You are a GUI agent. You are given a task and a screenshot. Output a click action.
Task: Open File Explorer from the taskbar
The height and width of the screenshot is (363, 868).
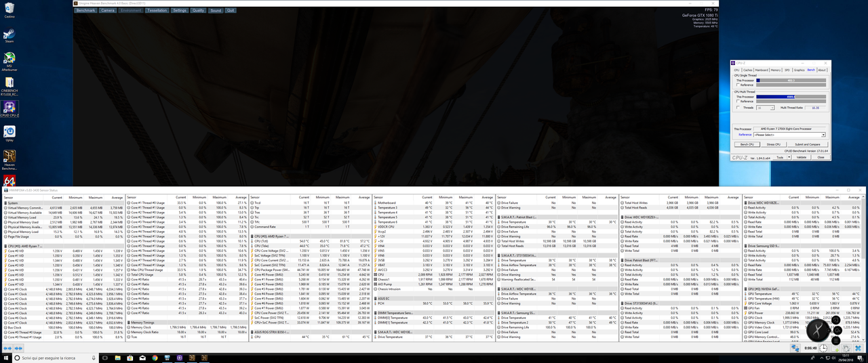118,358
